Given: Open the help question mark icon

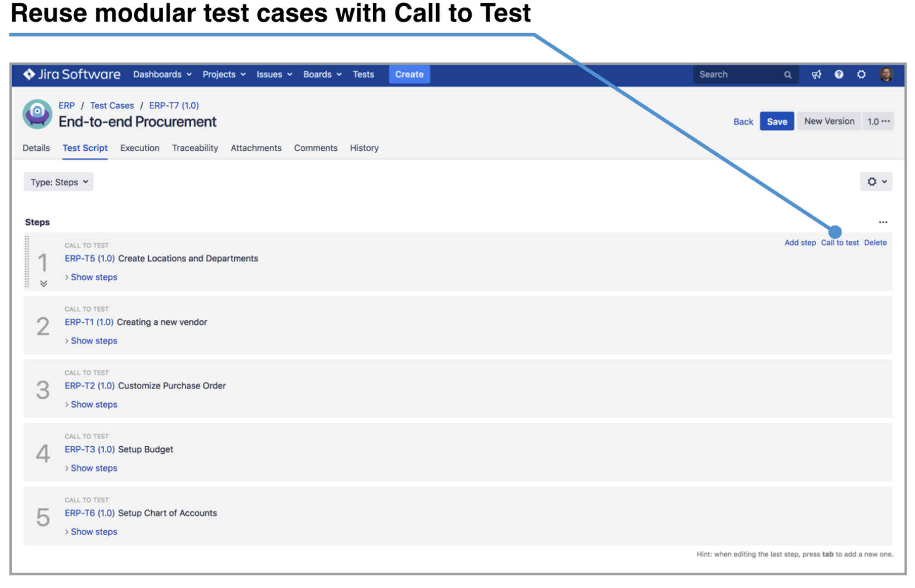Looking at the screenshot, I should click(x=839, y=74).
